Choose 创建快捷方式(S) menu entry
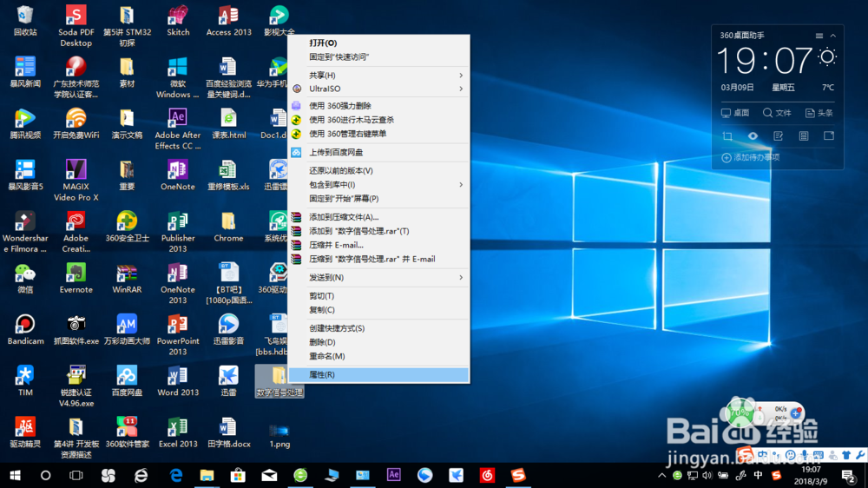Image resolution: width=868 pixels, height=488 pixels. [378, 328]
